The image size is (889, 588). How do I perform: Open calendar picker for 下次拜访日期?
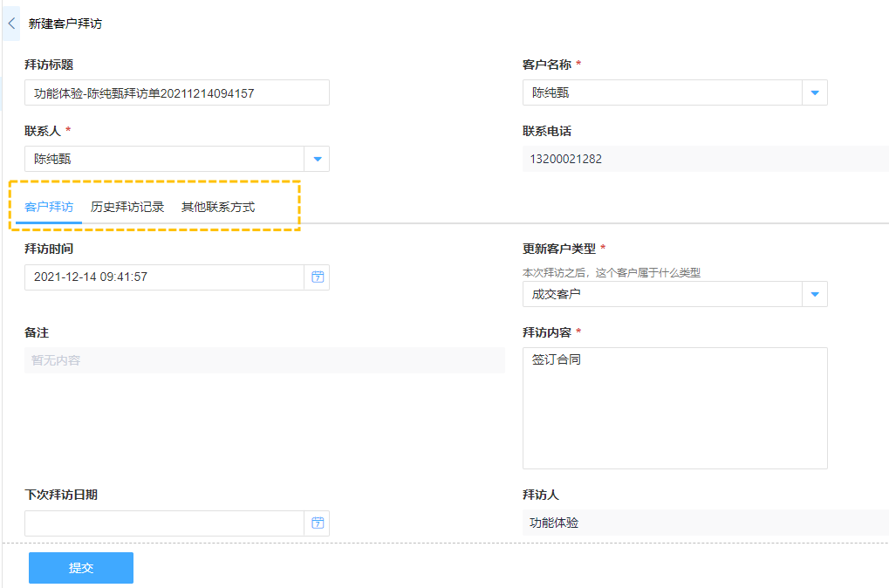tap(318, 523)
